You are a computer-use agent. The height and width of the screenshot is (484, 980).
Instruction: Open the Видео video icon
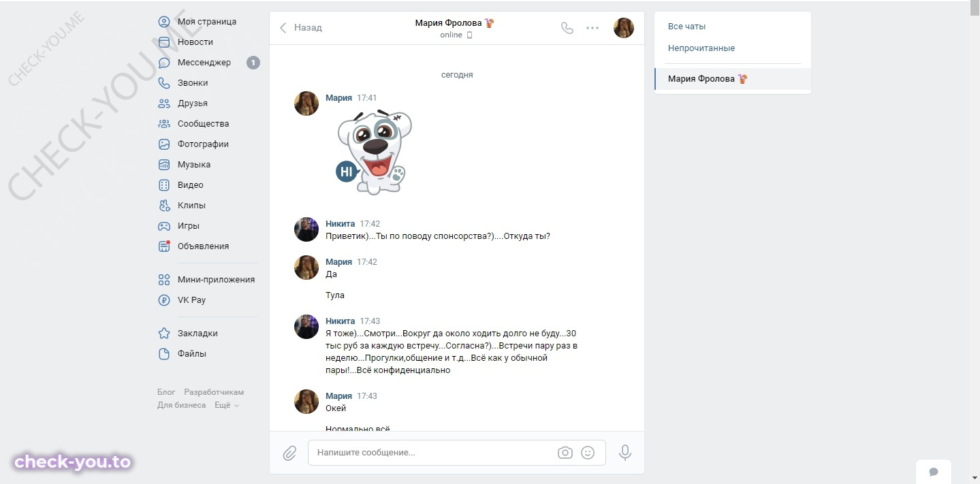(164, 185)
